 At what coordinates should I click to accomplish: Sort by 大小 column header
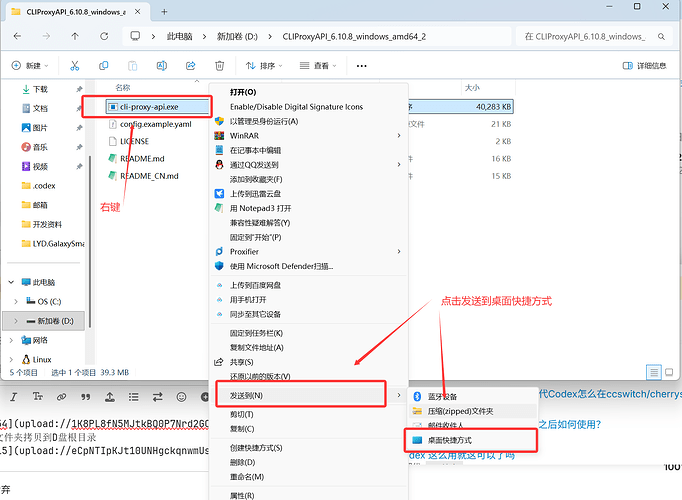pos(472,88)
